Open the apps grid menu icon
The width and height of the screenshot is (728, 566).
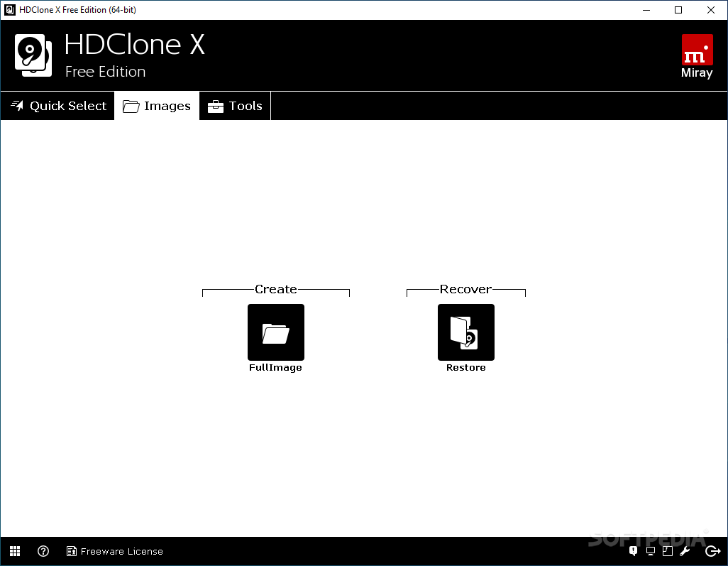pyautogui.click(x=15, y=551)
